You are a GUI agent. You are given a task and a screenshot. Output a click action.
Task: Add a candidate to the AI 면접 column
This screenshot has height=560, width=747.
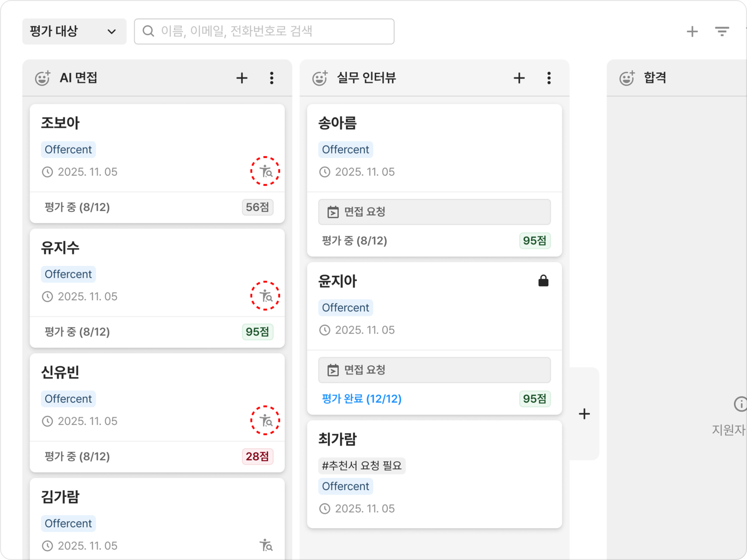tap(242, 78)
